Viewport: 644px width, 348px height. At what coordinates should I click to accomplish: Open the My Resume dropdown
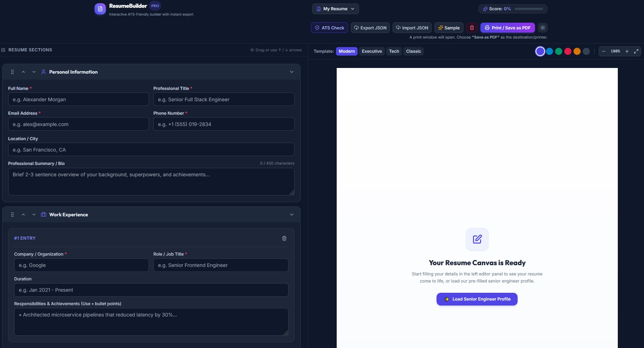336,9
